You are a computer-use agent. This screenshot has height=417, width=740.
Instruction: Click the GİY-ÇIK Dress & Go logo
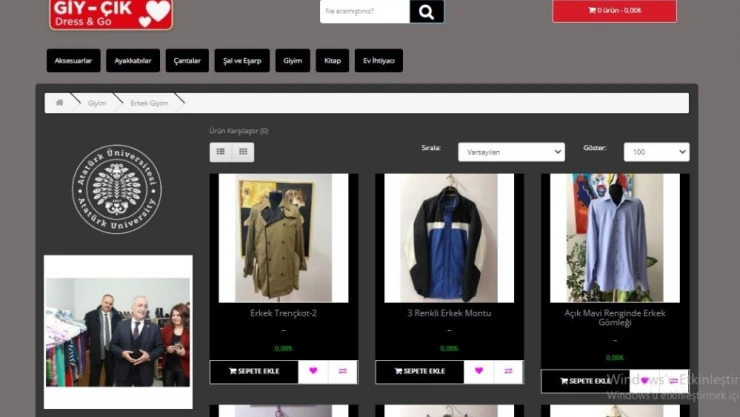(111, 13)
